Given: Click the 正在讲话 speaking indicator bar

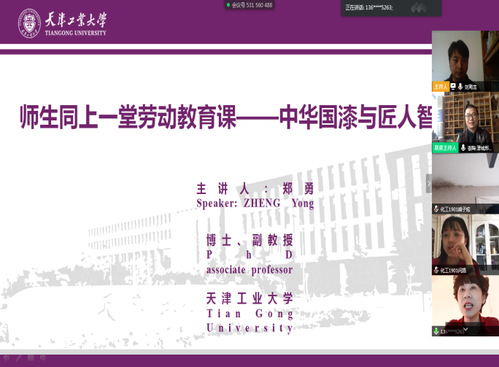Looking at the screenshot, I should [x=391, y=8].
